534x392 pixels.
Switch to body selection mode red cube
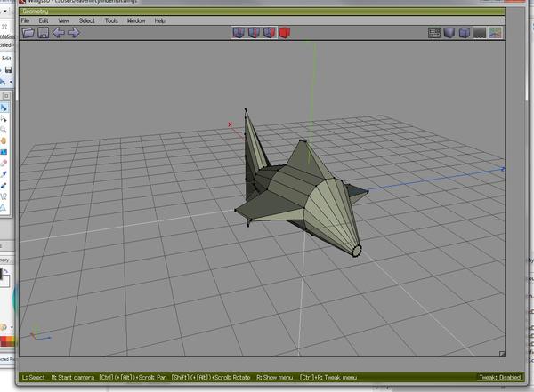[x=285, y=33]
